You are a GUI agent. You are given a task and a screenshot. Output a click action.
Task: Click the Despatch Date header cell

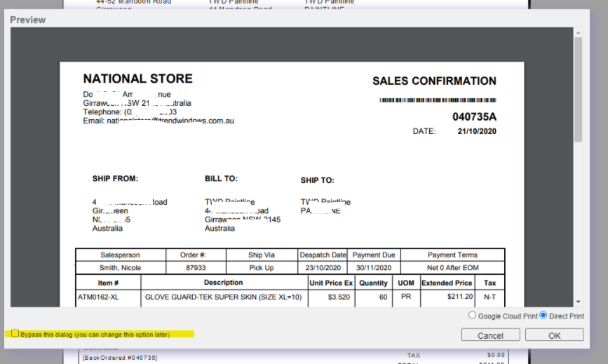click(x=323, y=255)
